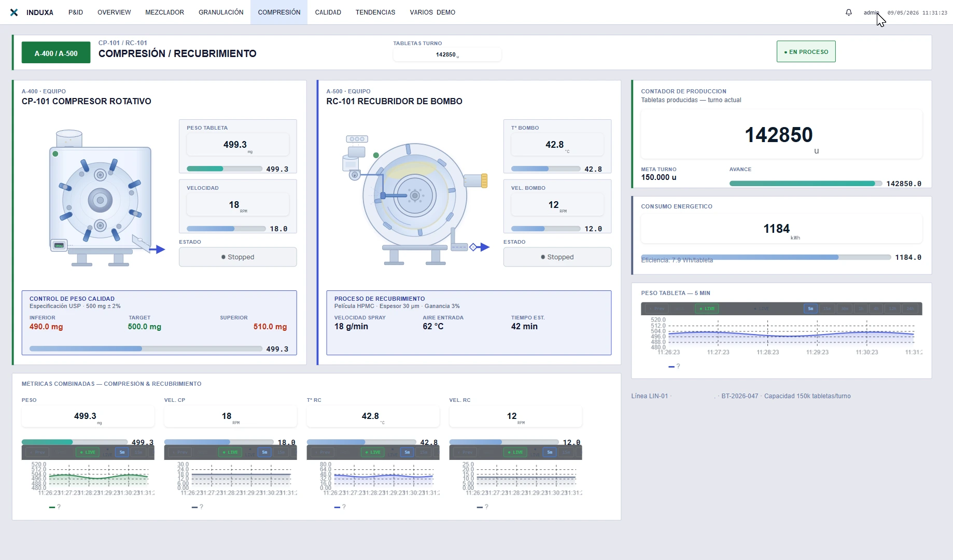Click the legend marker under VEL. CP chart
Image resolution: width=953 pixels, height=560 pixels.
[194, 507]
